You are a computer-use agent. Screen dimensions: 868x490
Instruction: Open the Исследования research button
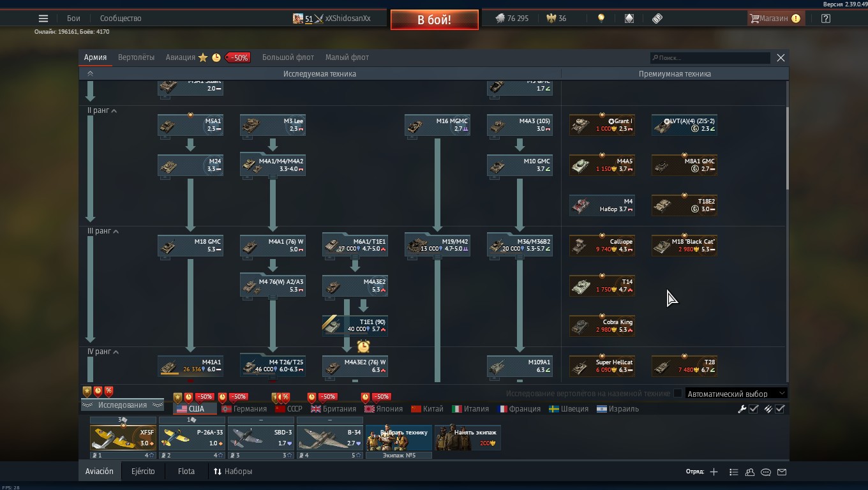point(122,405)
